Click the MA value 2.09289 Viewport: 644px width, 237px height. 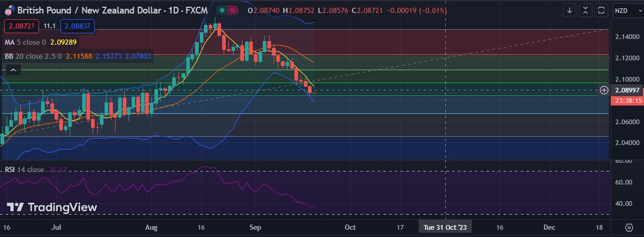pos(63,42)
